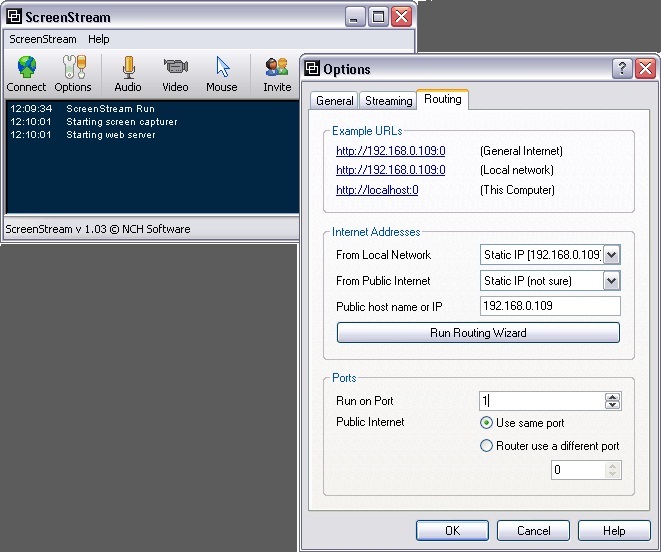Viewport: 661px width, 552px height.
Task: Maximize the ScreenStream window
Action: click(378, 17)
